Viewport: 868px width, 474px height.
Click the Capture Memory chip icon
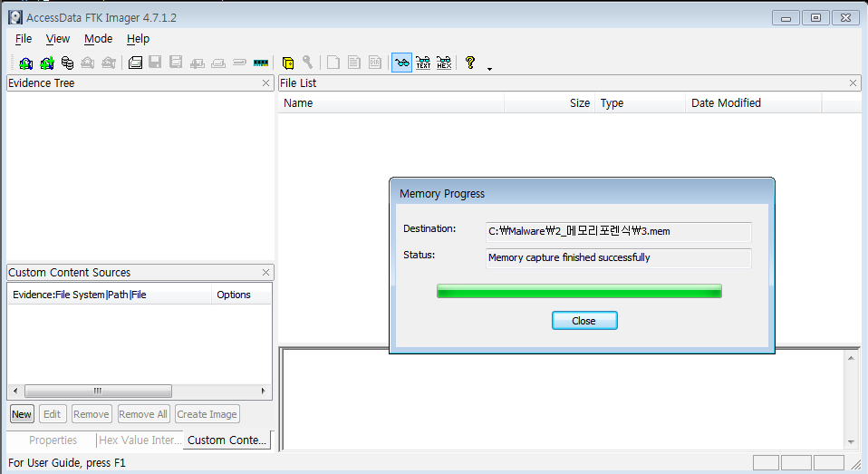click(x=261, y=63)
